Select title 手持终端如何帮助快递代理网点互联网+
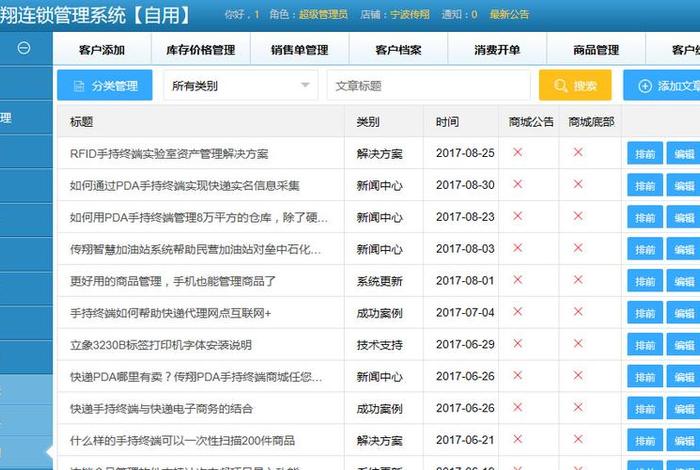 (171, 313)
